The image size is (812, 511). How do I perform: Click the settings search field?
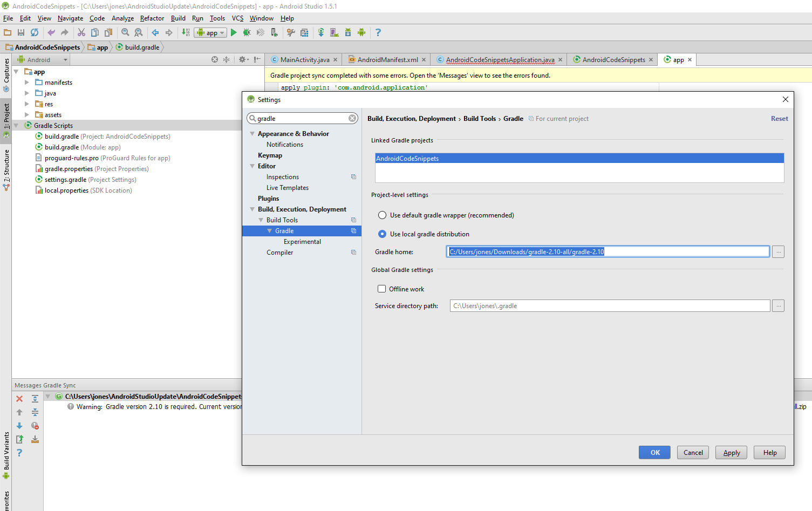coord(302,118)
